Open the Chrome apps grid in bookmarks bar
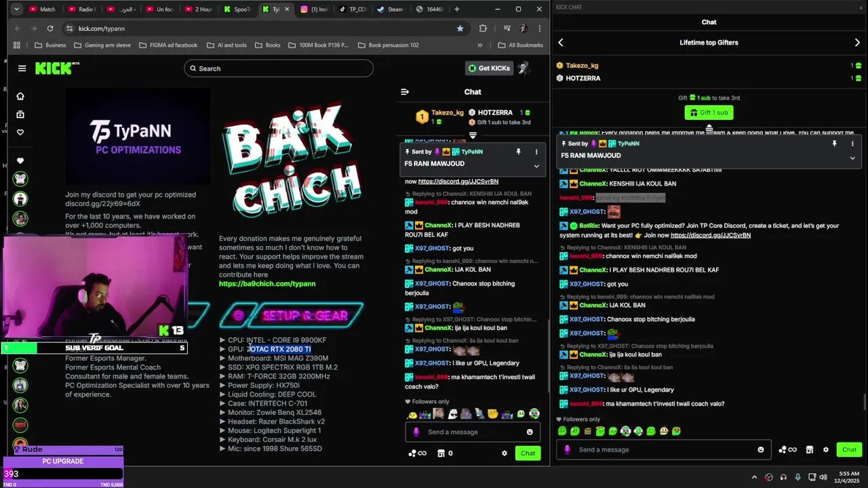Viewport: 868px width, 488px height. click(x=17, y=45)
